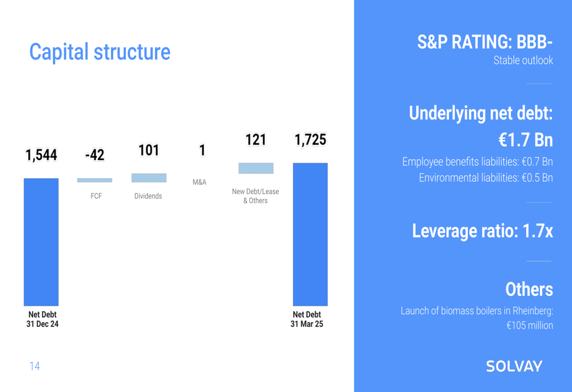
Task: Click the New Debt/Lease & Others bar
Action: 256,168
